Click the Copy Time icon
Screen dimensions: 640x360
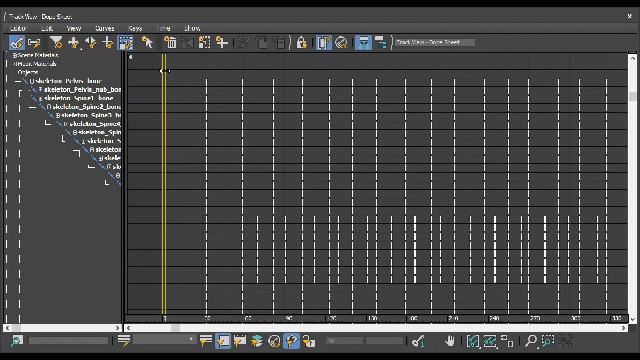tap(261, 42)
